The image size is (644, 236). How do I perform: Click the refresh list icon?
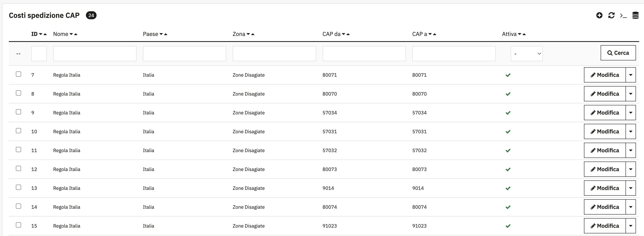pyautogui.click(x=611, y=15)
